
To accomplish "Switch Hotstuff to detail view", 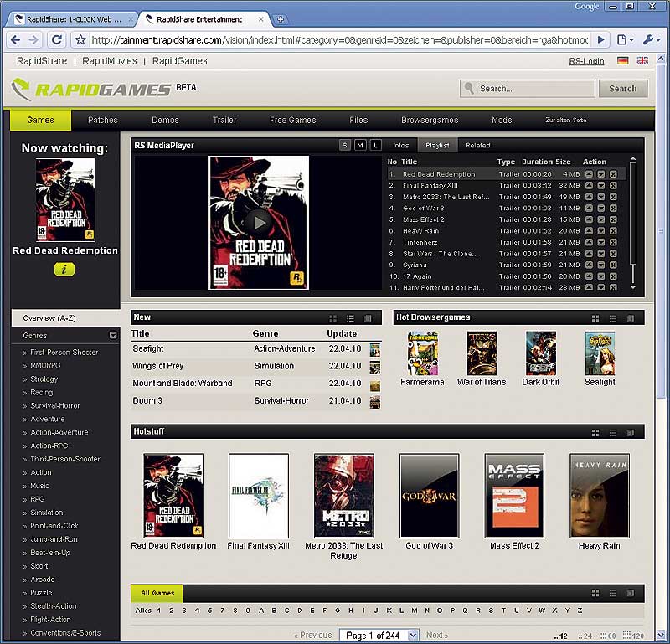I will click(630, 433).
